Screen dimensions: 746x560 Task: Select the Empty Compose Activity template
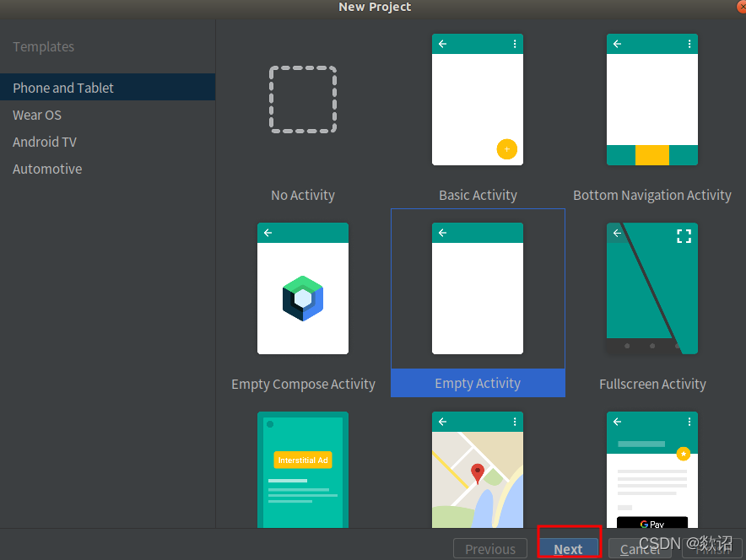303,288
